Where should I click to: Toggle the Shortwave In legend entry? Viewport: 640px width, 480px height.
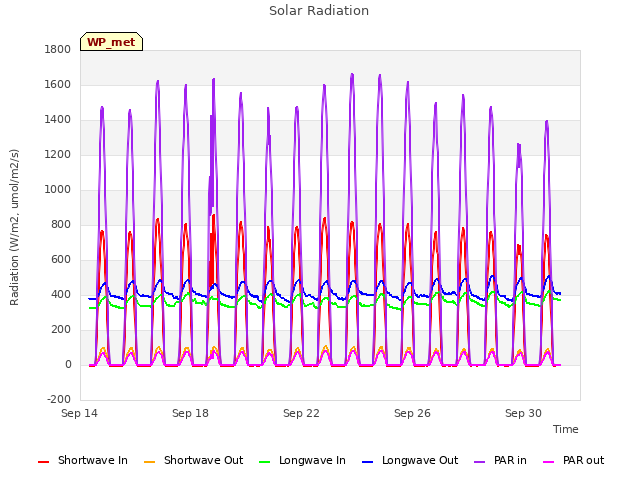coord(83,460)
